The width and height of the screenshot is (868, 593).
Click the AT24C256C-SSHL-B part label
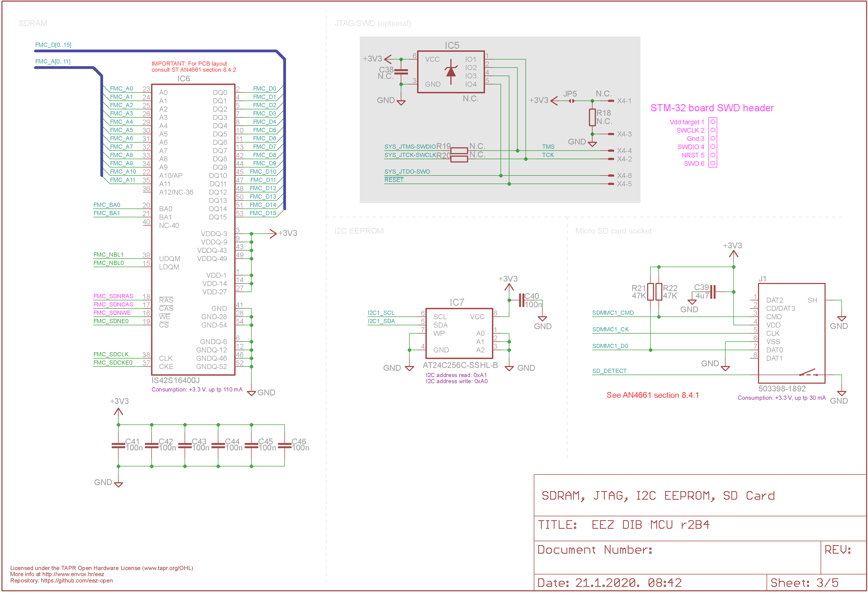460,365
